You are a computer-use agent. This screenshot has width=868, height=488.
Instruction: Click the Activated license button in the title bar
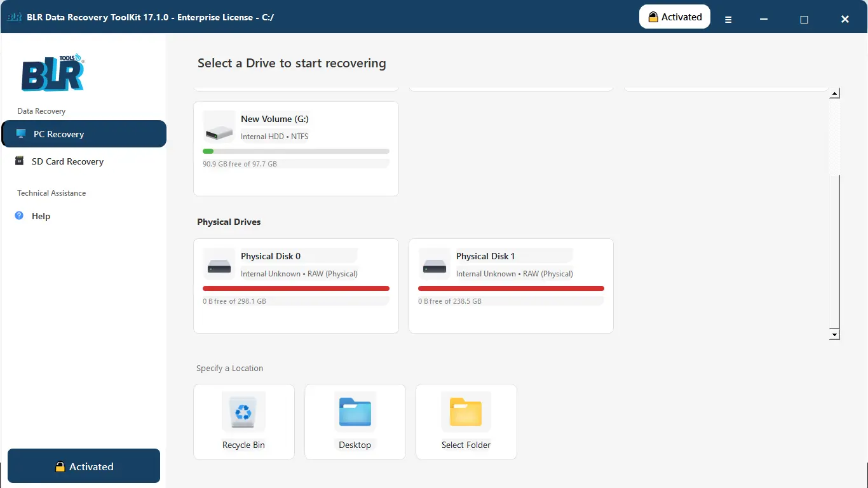coord(674,17)
